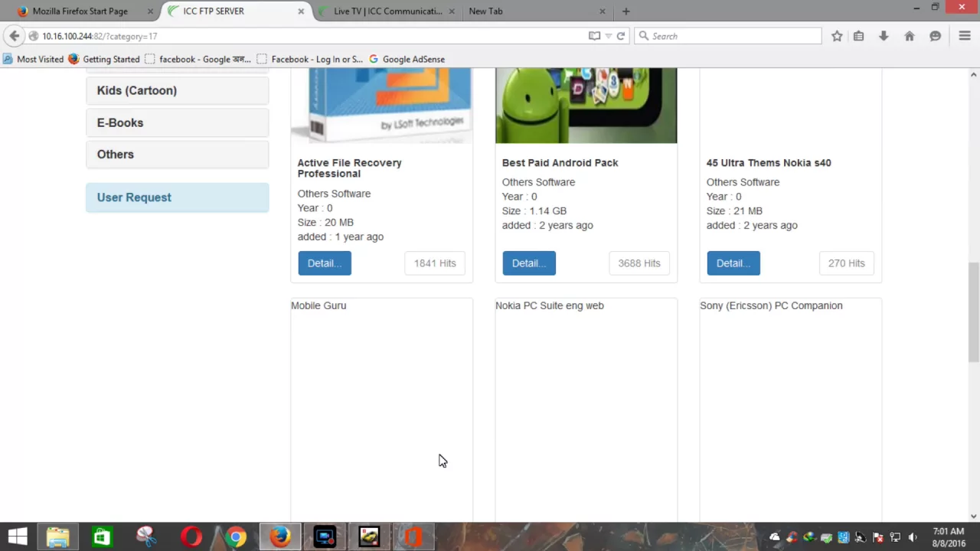Viewport: 980px width, 551px height.
Task: Click the scrollbar down arrow
Action: tap(973, 517)
